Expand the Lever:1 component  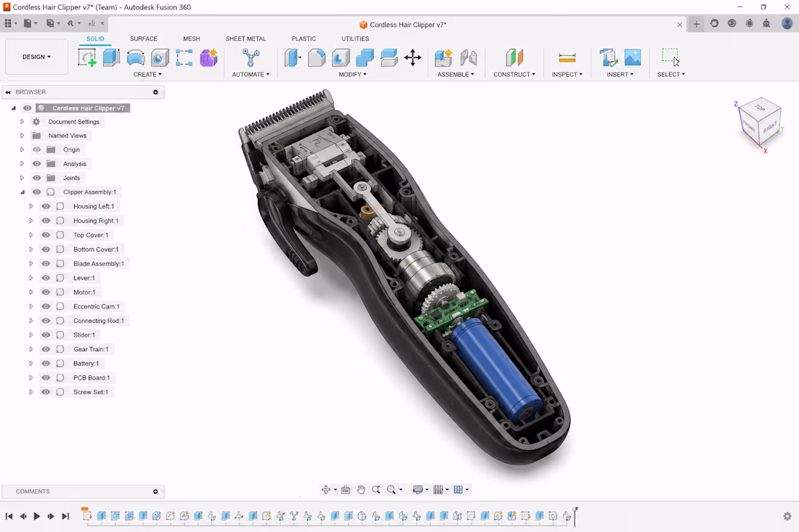click(31, 277)
